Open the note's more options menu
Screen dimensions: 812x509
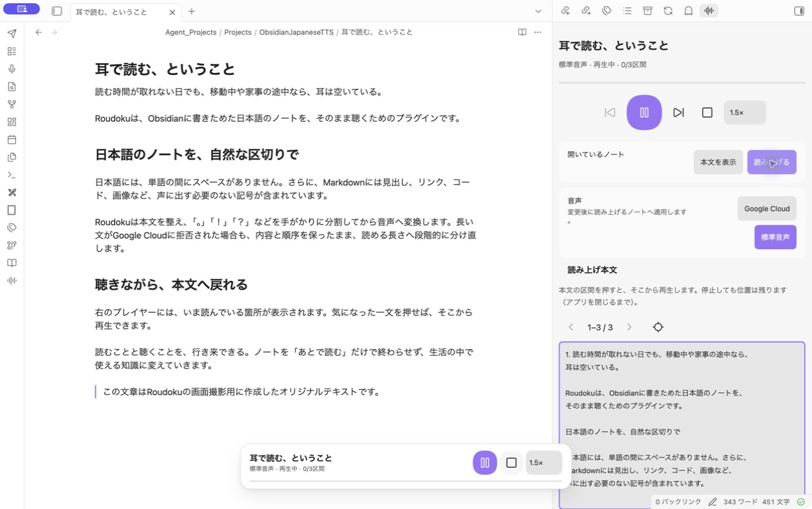(x=538, y=32)
